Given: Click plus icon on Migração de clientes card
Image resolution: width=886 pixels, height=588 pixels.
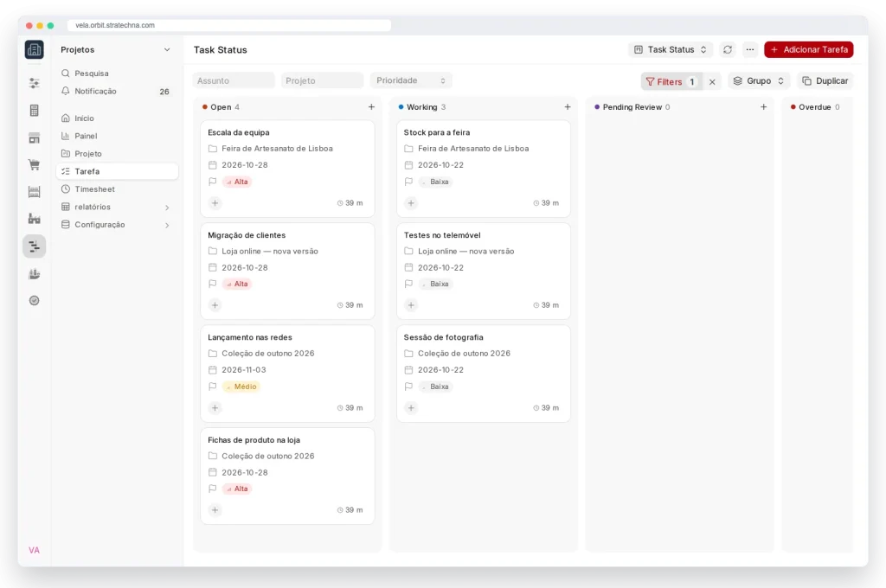Looking at the screenshot, I should coord(215,305).
